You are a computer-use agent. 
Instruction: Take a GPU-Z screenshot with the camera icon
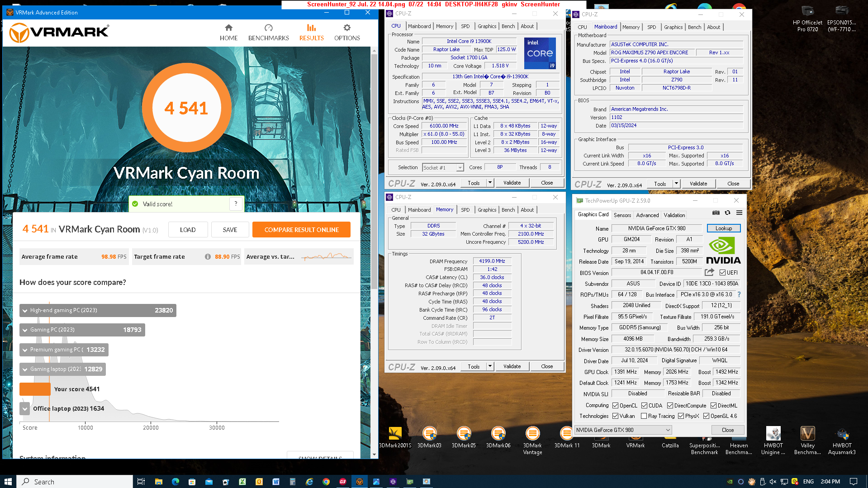716,213
